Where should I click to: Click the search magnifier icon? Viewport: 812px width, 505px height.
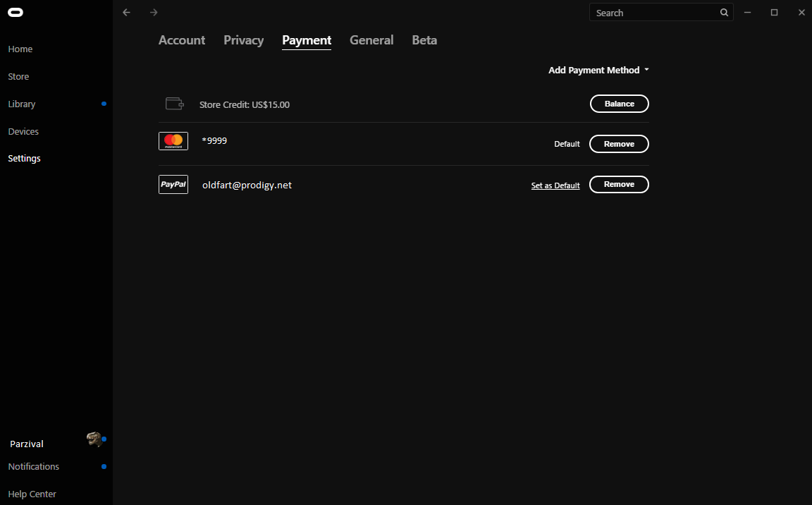[724, 13]
